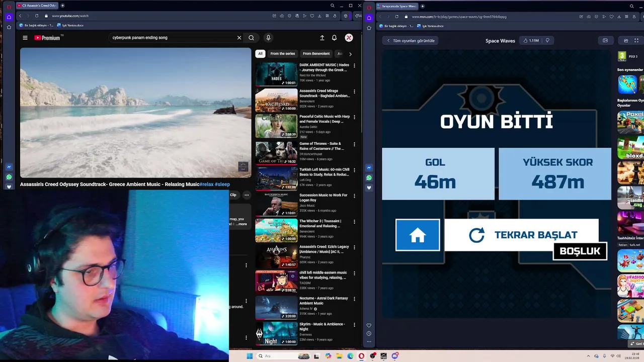Focus the YouTube search box

[x=174, y=38]
